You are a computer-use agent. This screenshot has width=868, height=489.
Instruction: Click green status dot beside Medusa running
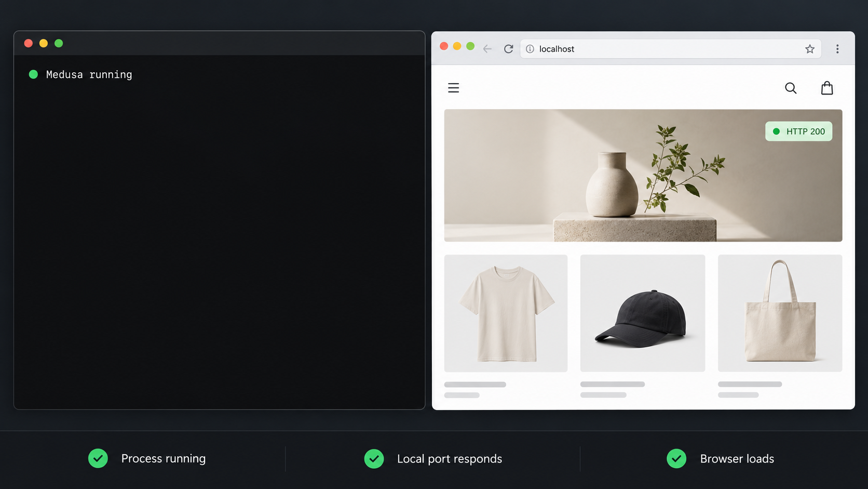[x=33, y=74]
